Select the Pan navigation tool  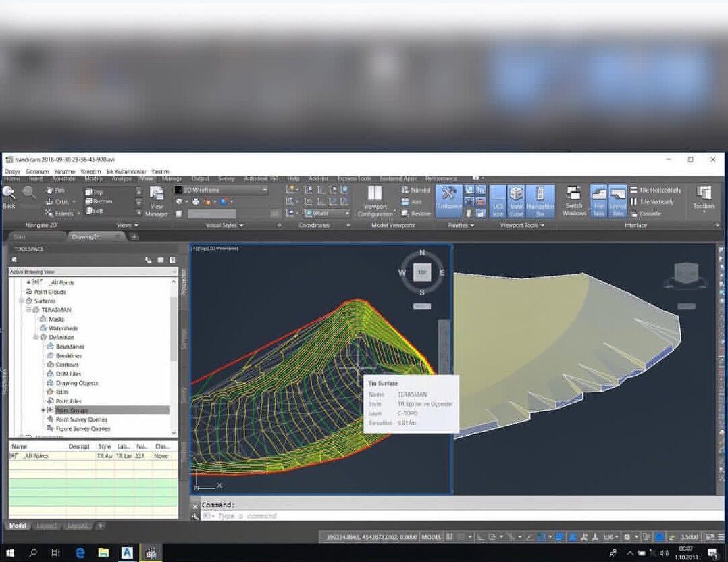pos(55,190)
